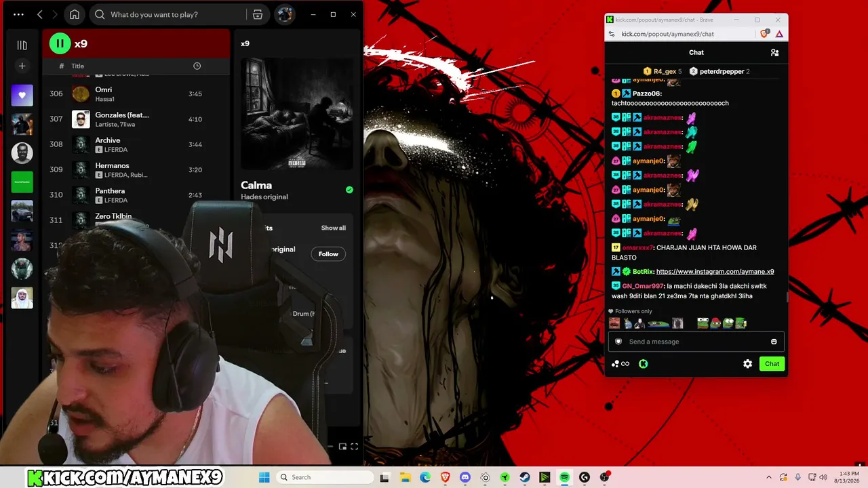Create a new playlist with plus icon
The image size is (868, 488).
[22, 66]
